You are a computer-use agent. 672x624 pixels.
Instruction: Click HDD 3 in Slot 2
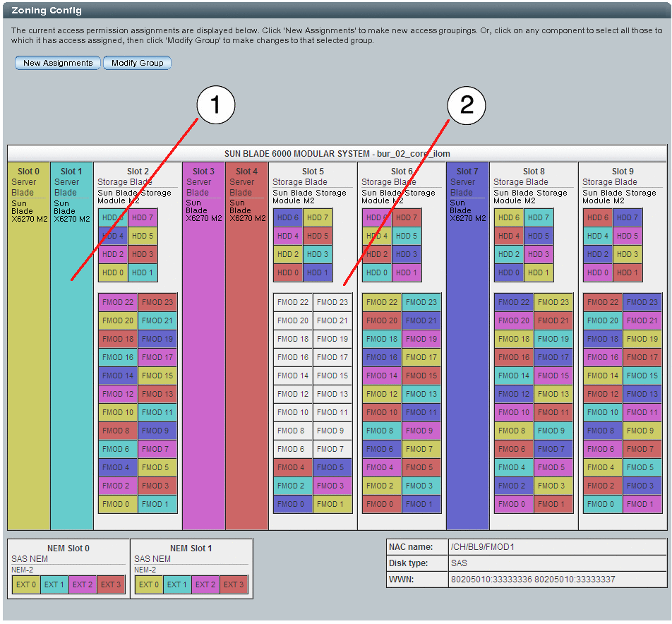143,254
